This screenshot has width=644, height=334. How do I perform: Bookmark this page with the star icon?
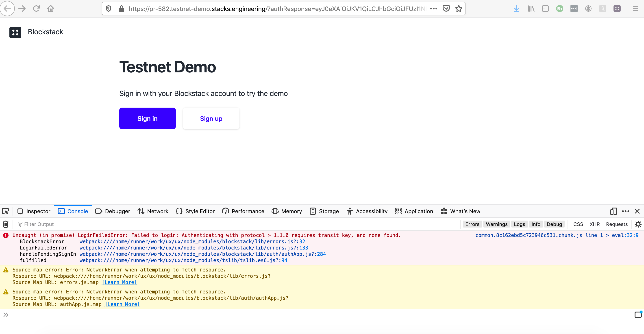[459, 9]
